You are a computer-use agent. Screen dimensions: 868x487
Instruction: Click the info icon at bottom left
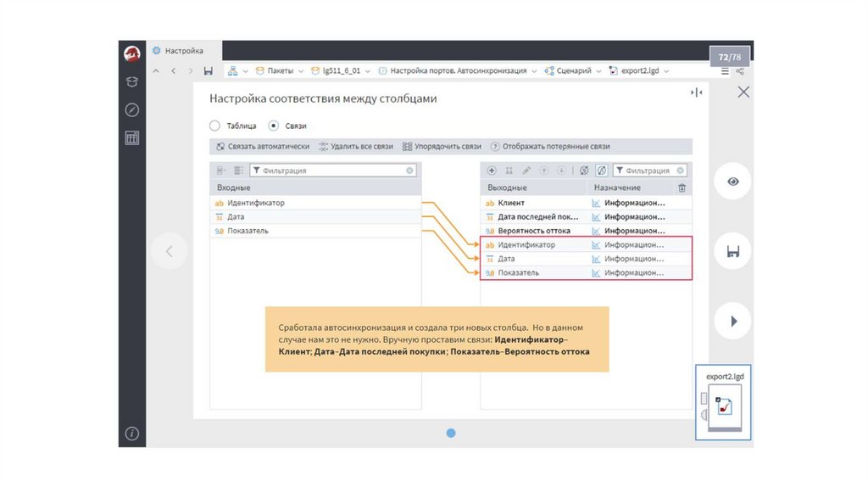131,434
